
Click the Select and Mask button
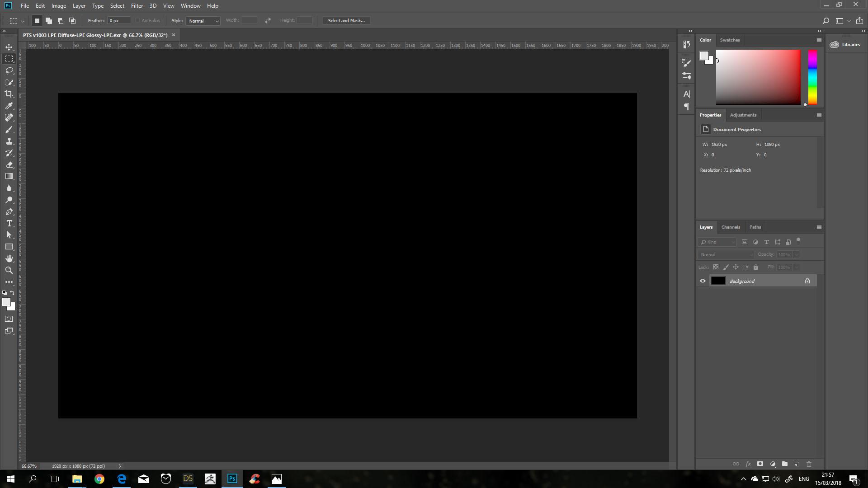(x=346, y=21)
